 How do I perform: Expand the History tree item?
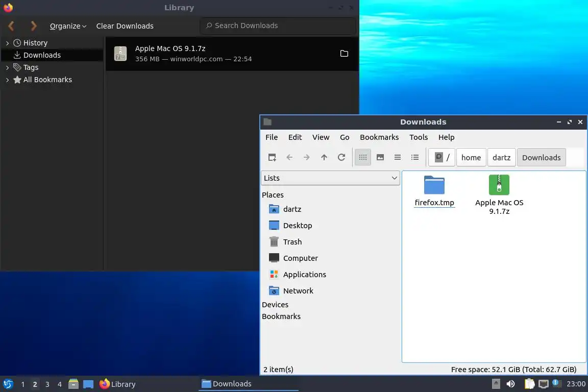(x=7, y=43)
